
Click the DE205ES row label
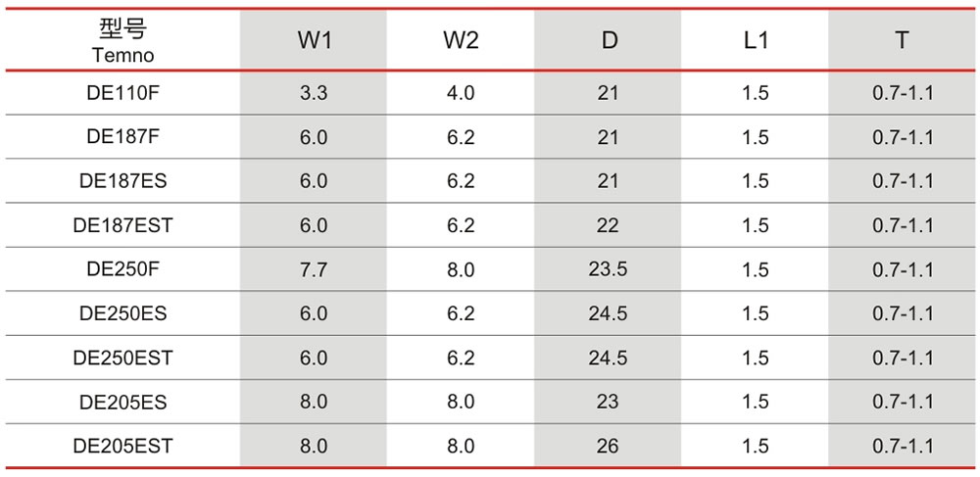[x=122, y=403]
